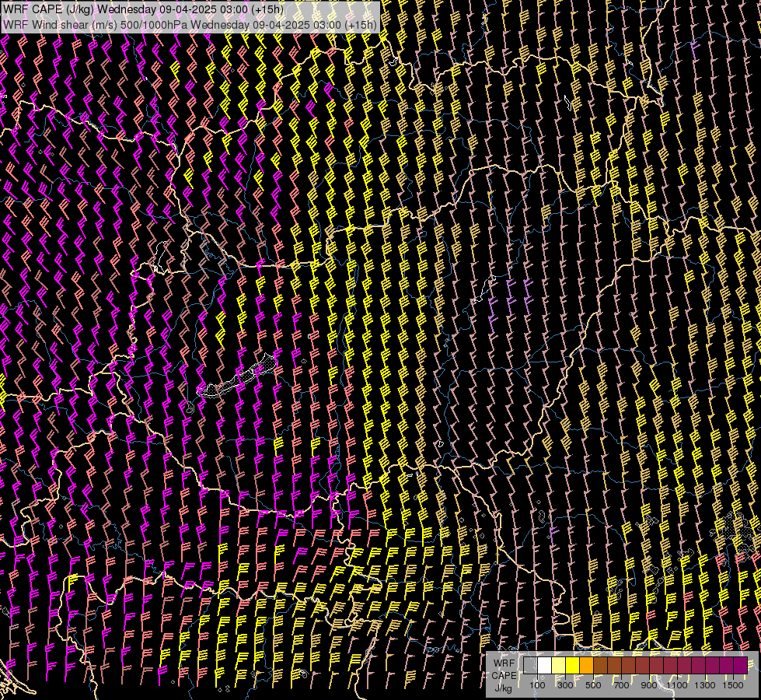Select the magenta above-1500 legend swatch
Screen dimensions: 761x700
click(741, 665)
